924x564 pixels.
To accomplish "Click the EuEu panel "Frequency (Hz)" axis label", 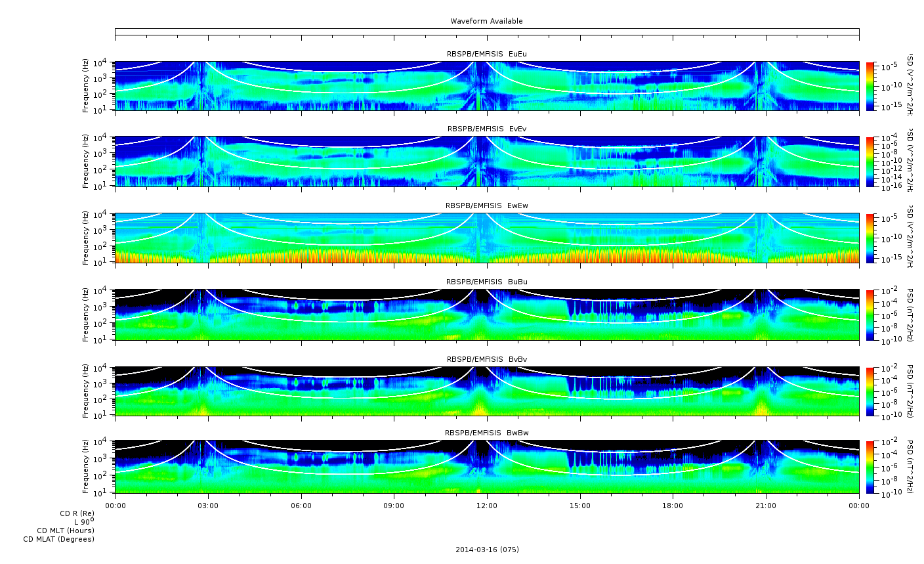I will pyautogui.click(x=86, y=86).
